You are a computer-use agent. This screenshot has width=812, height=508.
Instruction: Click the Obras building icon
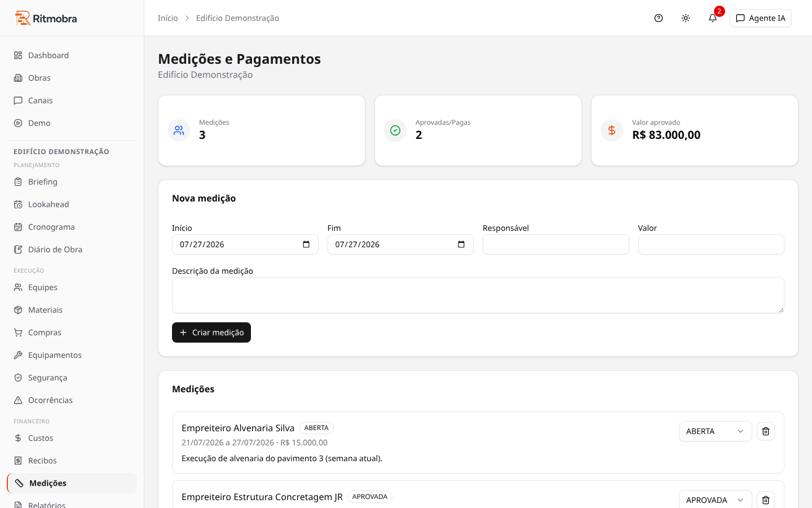click(18, 78)
